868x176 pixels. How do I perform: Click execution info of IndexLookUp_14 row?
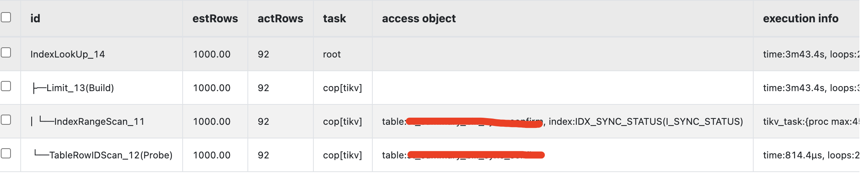(811, 54)
